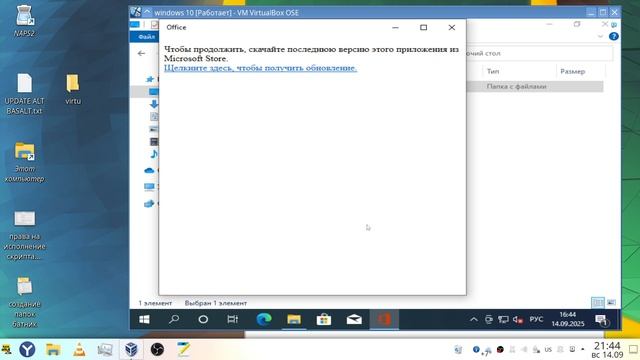640x360 pixels.
Task: Launch VLC media player from the host panel
Action: [79, 349]
